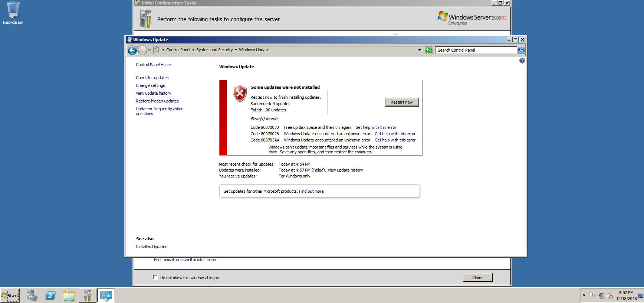Viewport: 644px width, 303px height.
Task: Select Windows Update breadcrumb
Action: click(254, 50)
